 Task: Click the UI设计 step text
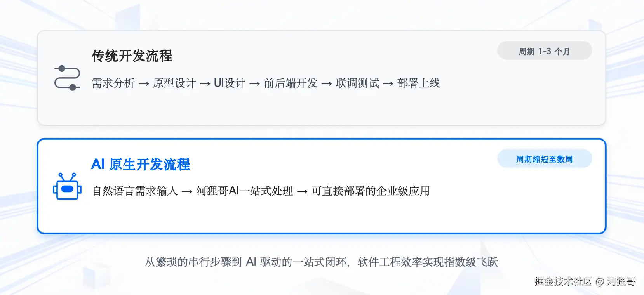(230, 83)
